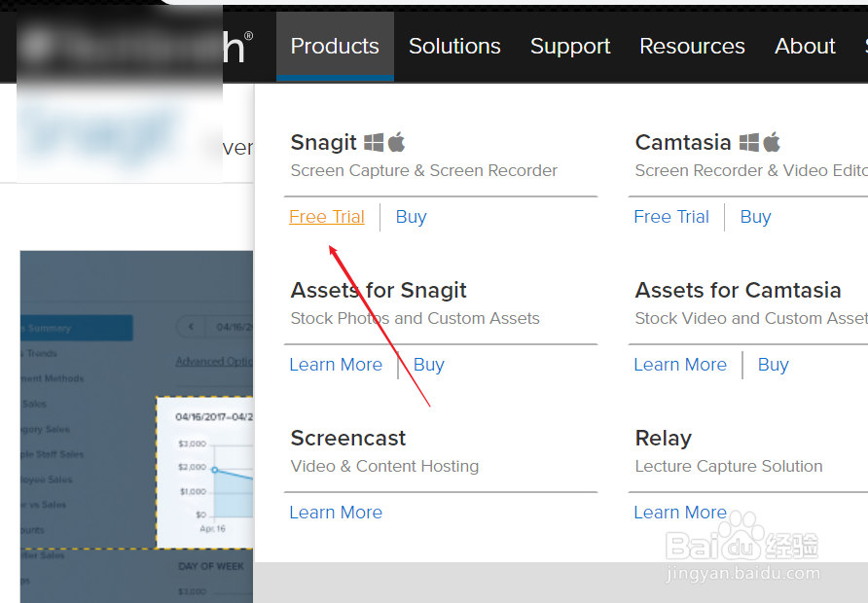Click the Snagit dashboard preview image
Image resolution: width=868 pixels, height=603 pixels.
pyautogui.click(x=137, y=427)
